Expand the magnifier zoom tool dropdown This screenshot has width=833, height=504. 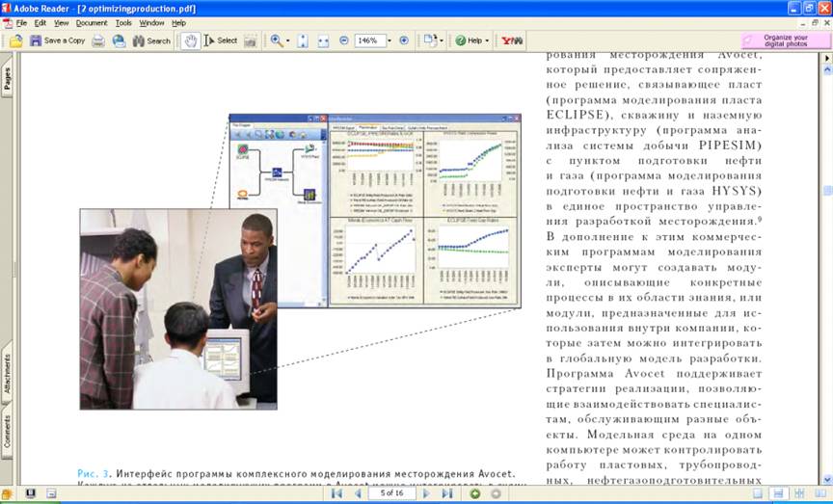288,40
